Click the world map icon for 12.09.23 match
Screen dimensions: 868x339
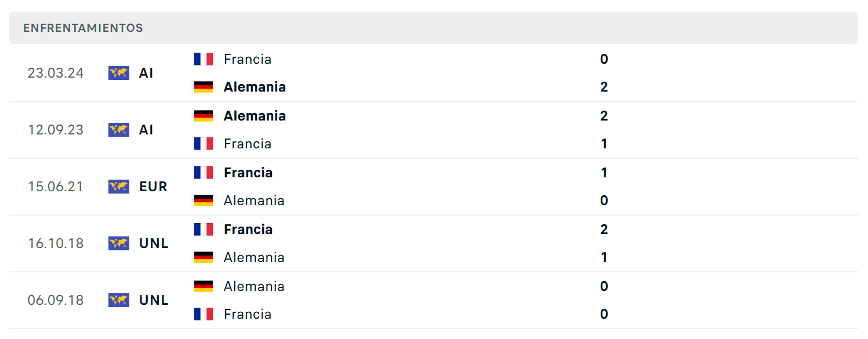(119, 130)
